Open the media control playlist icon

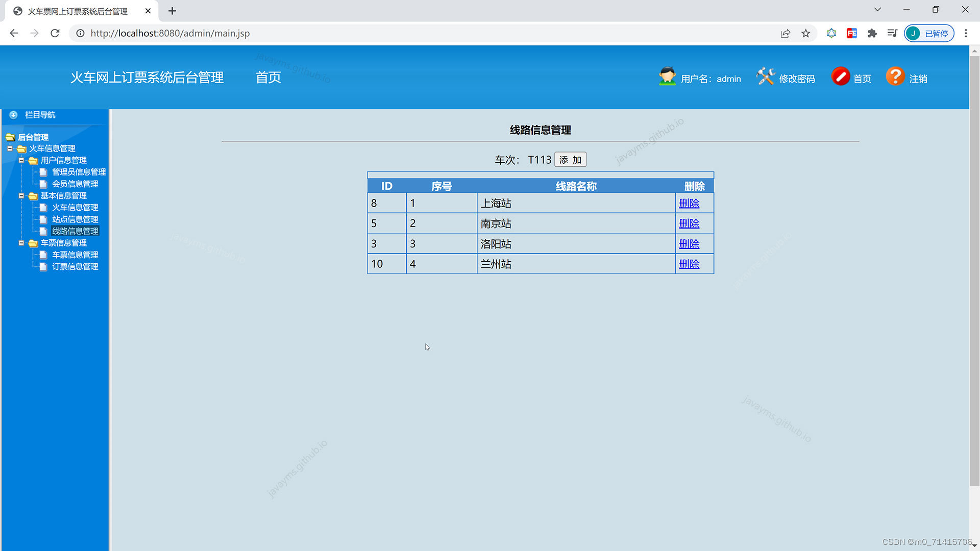point(892,33)
